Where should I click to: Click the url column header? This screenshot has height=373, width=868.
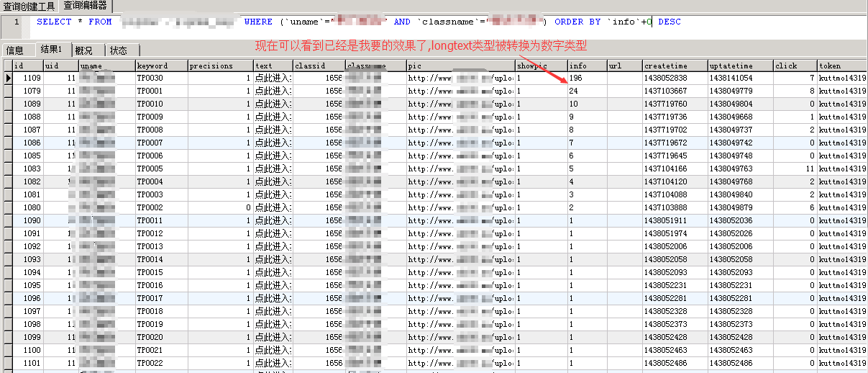click(x=624, y=66)
